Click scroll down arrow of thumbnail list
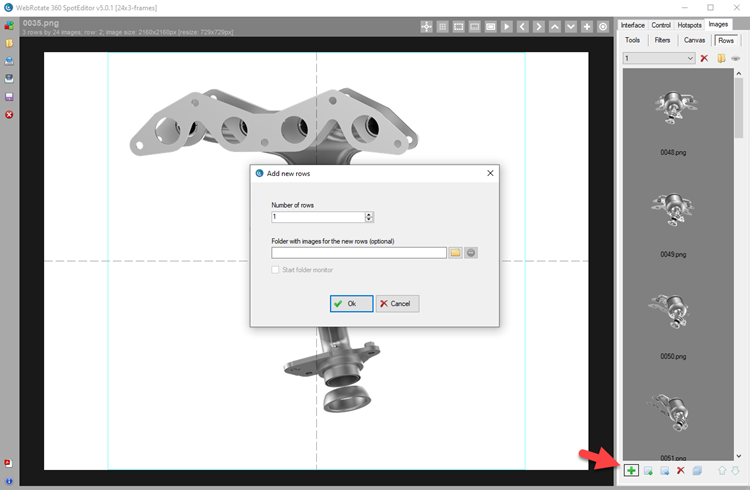This screenshot has width=750, height=490. 739,456
